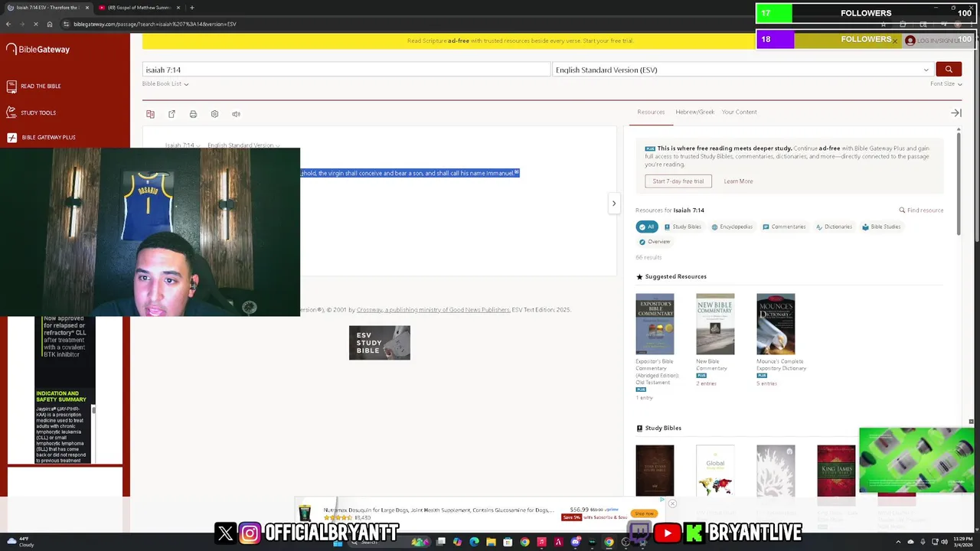Image resolution: width=980 pixels, height=551 pixels.
Task: Open READ THE BIBLE sidebar menu
Action: pyautogui.click(x=34, y=86)
